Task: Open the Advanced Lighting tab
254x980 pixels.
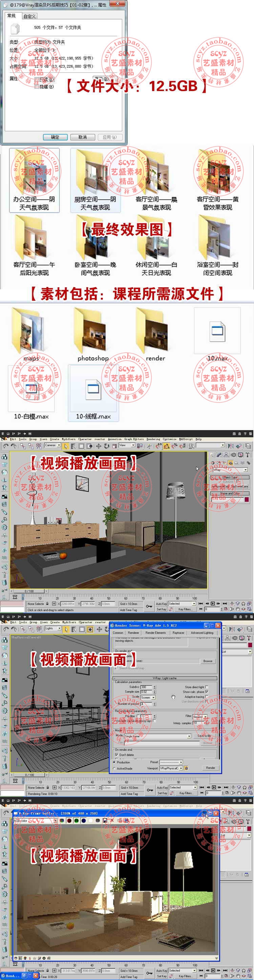Action: (202, 633)
